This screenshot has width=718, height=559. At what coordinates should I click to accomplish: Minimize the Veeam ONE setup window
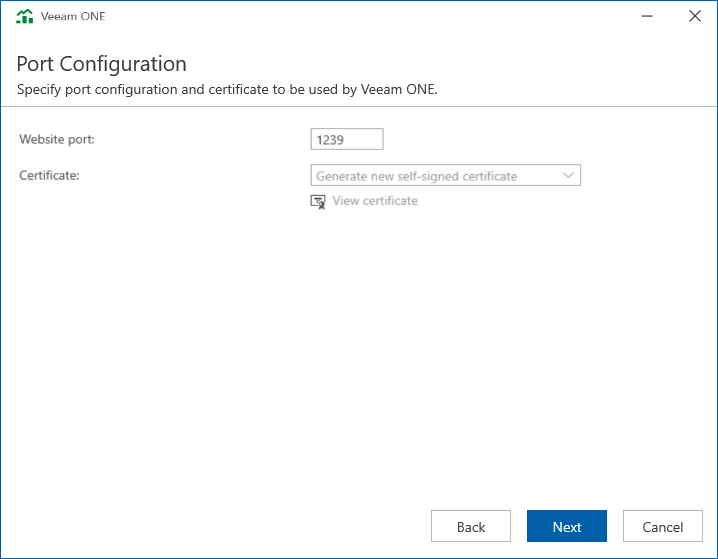[647, 16]
